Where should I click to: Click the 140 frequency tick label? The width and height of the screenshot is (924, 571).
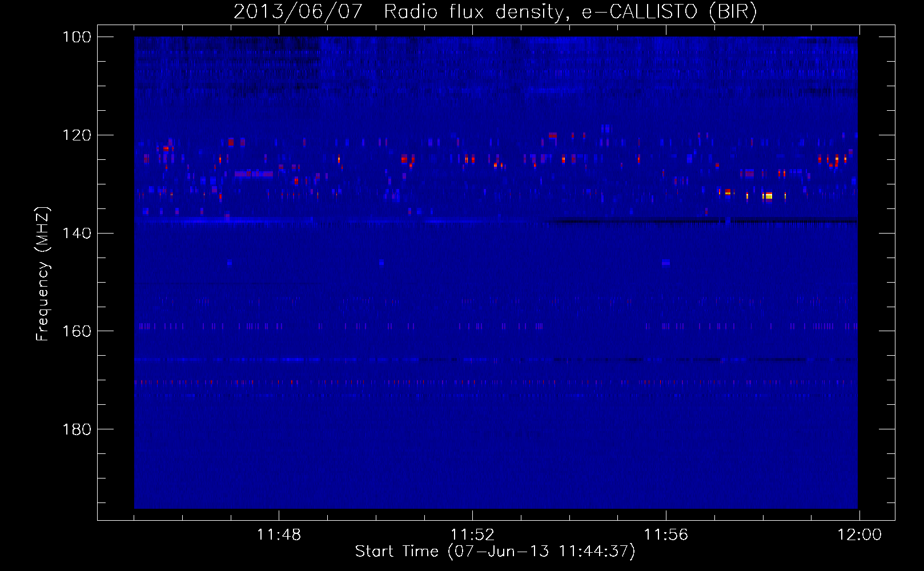point(77,234)
